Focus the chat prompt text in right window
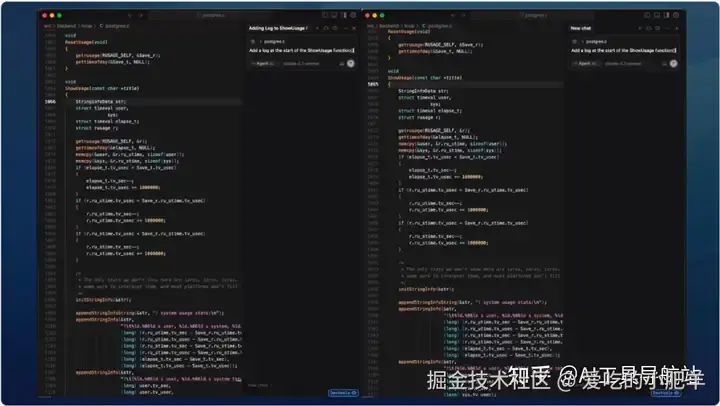The width and height of the screenshot is (720, 406). tap(624, 51)
